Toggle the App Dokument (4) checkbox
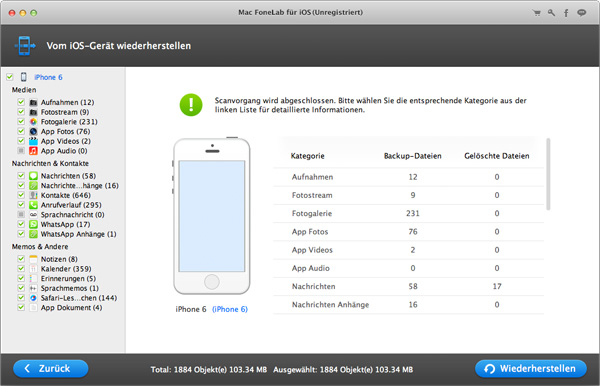 coord(21,308)
